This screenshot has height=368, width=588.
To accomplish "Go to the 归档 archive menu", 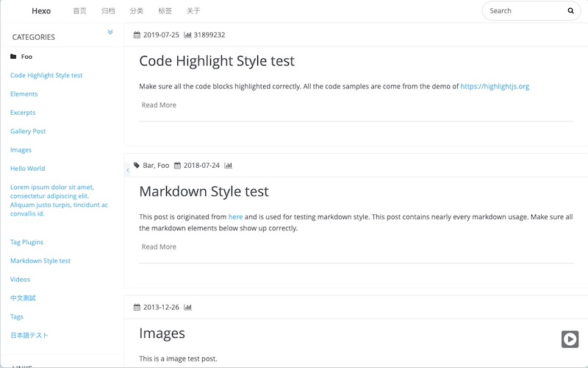I will coord(108,11).
